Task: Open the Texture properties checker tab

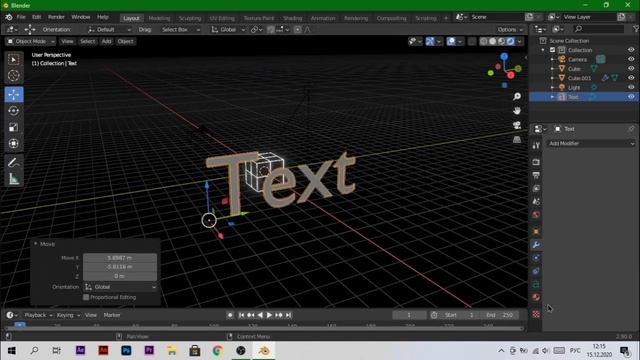Action: point(536,314)
